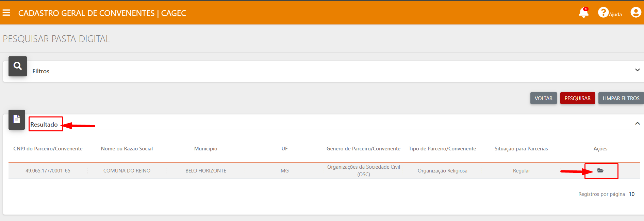Screen dimensions: 644x221
Task: Select the COMUNA DO REINO row cell
Action: [x=127, y=171]
